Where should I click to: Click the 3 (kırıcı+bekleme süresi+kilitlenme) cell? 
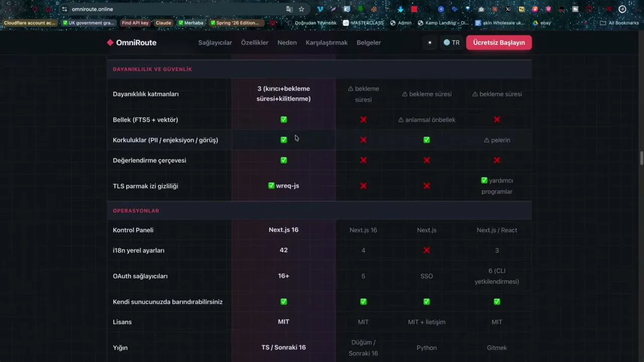point(284,94)
